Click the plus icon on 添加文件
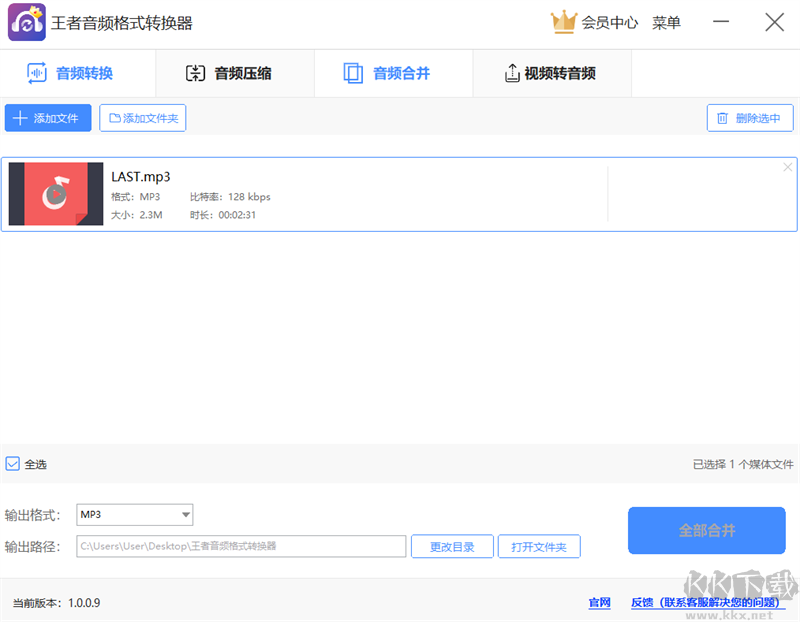The width and height of the screenshot is (800, 622). coord(22,117)
